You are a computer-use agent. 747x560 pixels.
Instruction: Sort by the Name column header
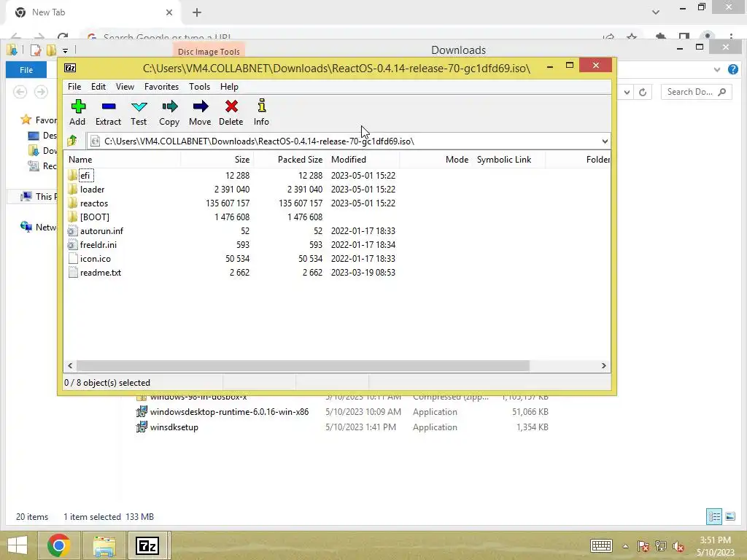click(123, 160)
